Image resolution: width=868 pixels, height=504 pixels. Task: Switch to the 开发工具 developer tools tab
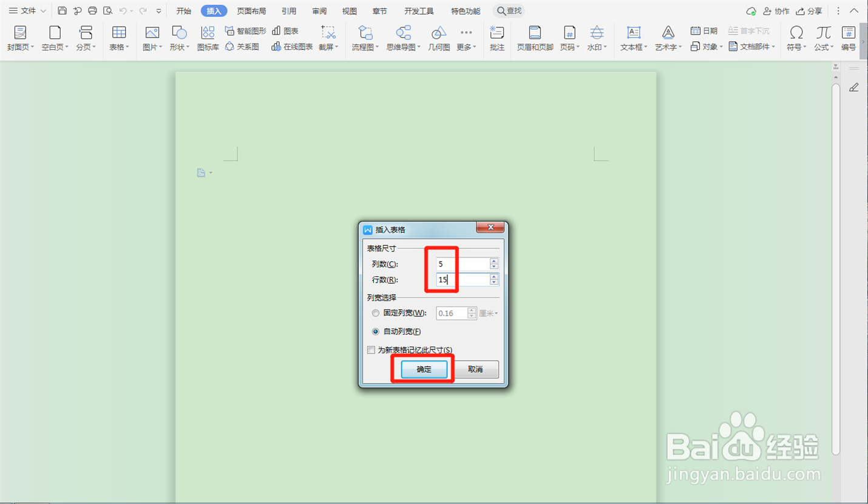419,11
